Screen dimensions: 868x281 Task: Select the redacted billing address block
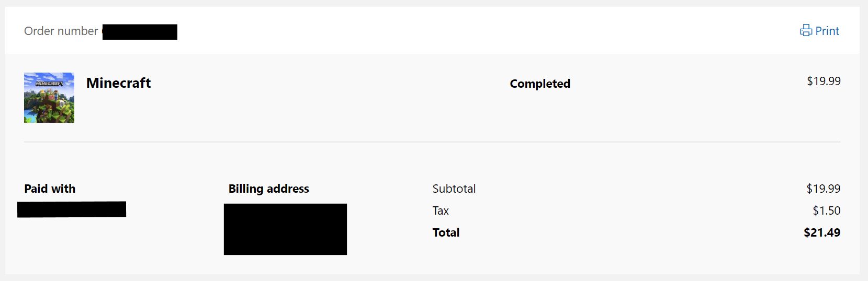[x=285, y=229]
